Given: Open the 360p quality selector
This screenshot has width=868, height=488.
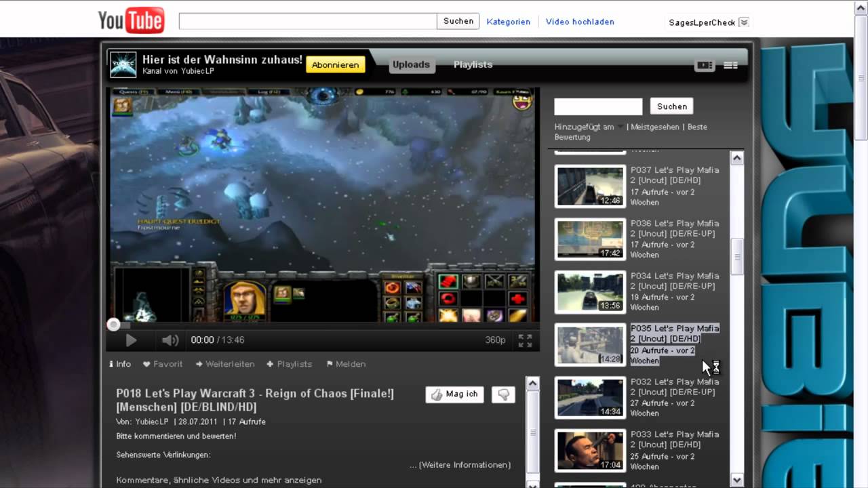Looking at the screenshot, I should tap(495, 340).
